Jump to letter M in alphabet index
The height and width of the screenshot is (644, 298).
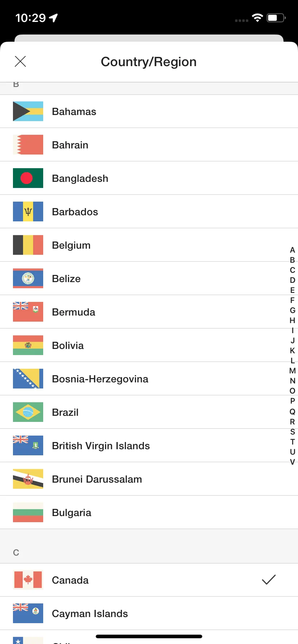tap(293, 371)
